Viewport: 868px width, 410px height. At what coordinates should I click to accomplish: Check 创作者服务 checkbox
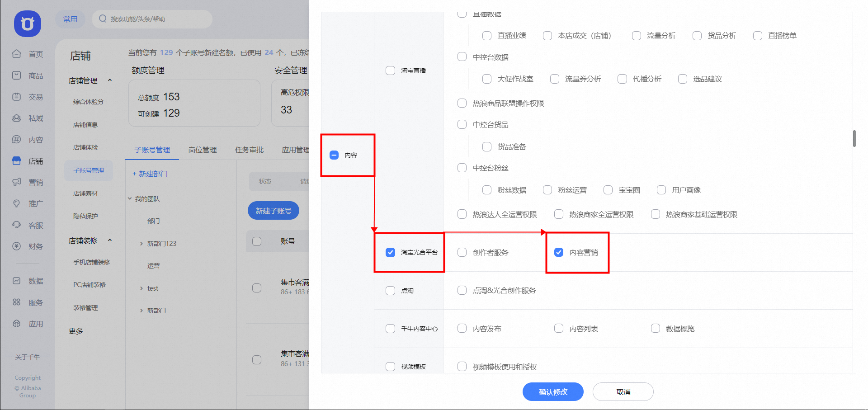pyautogui.click(x=462, y=252)
